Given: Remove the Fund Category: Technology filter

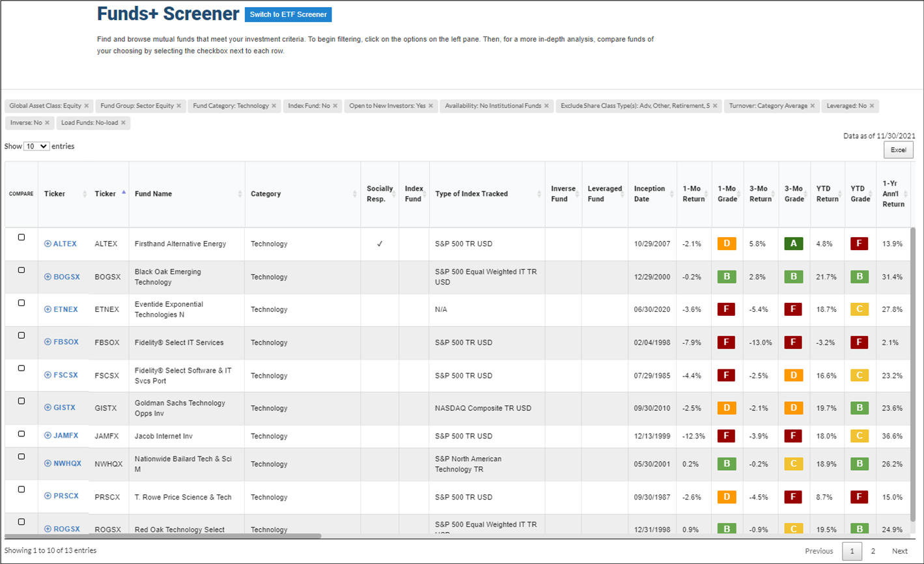Looking at the screenshot, I should [x=274, y=106].
